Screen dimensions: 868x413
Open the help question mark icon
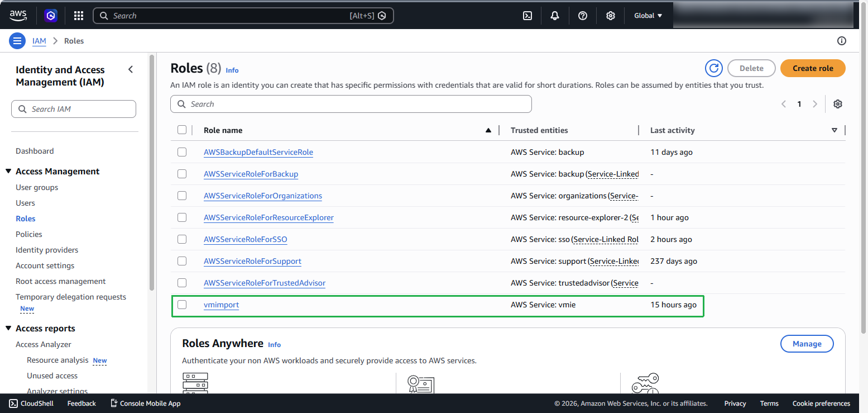tap(583, 16)
